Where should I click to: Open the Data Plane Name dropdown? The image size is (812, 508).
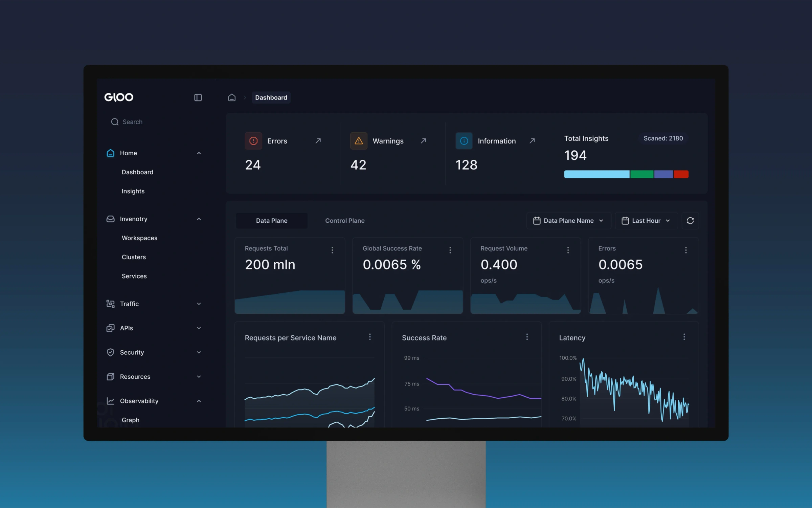tap(567, 220)
